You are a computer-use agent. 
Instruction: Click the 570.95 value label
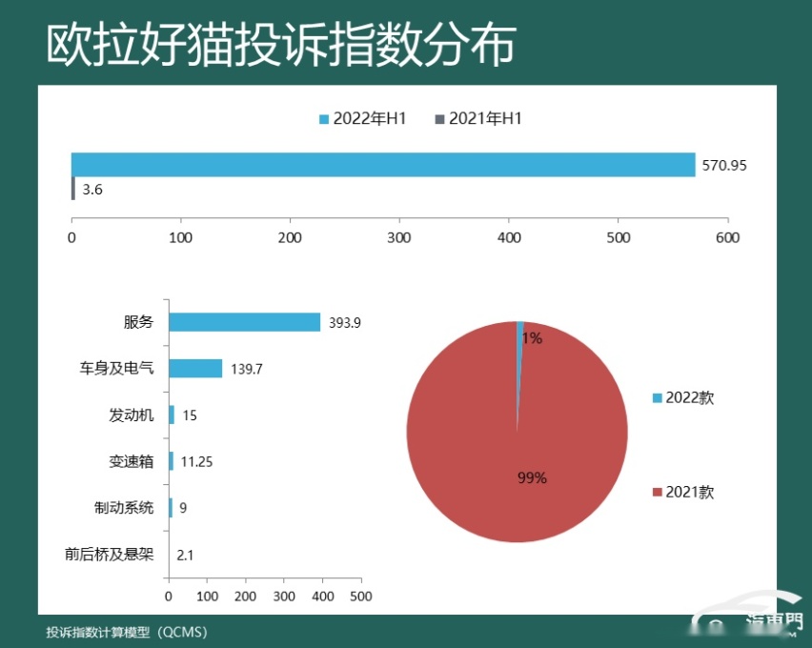click(724, 166)
